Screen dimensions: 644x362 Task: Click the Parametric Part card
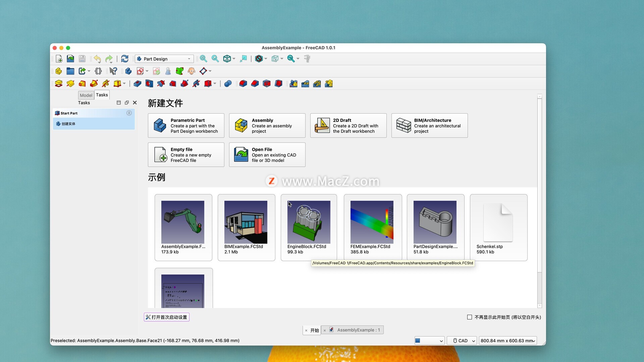[x=186, y=126]
